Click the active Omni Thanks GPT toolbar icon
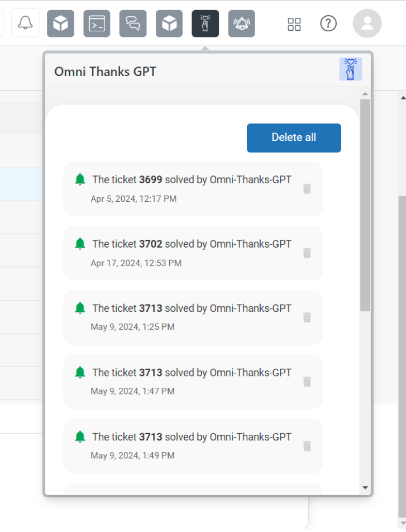This screenshot has height=532, width=406. click(205, 23)
